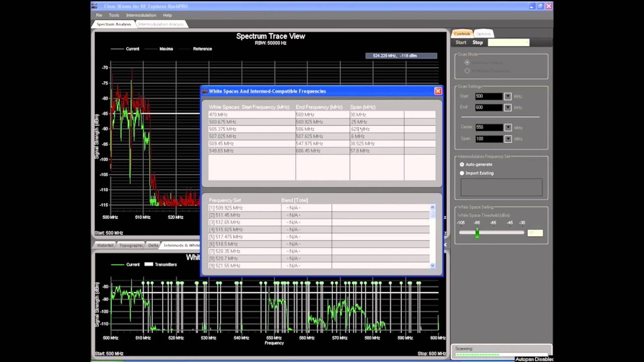The width and height of the screenshot is (644, 362).
Task: Open the Topographic view tab
Action: click(x=131, y=245)
